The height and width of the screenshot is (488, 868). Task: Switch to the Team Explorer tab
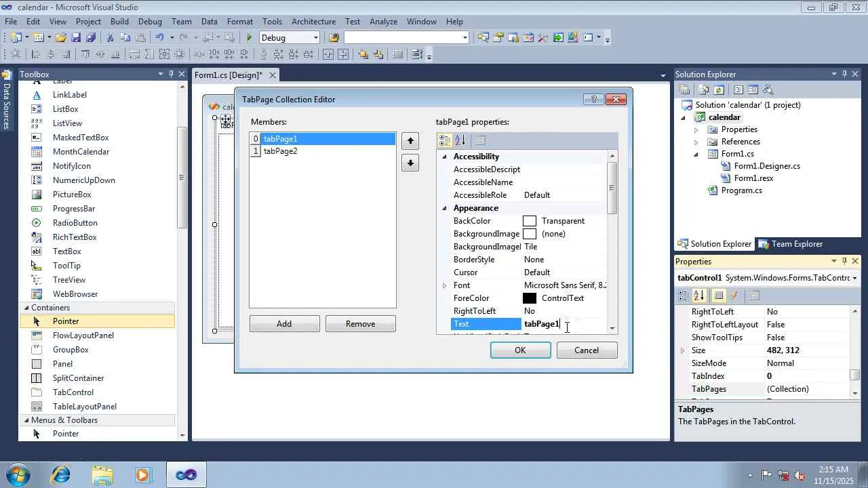[791, 244]
